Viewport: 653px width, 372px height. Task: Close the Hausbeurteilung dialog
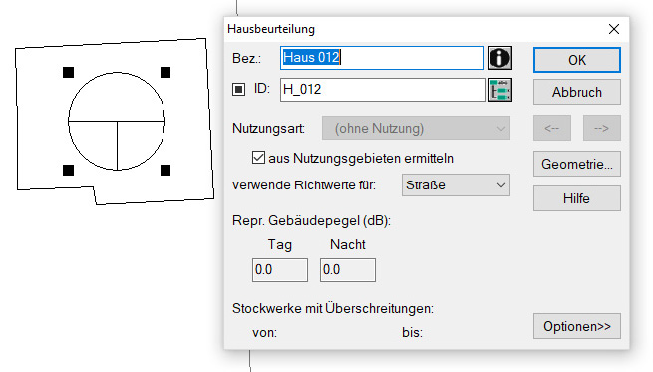614,29
